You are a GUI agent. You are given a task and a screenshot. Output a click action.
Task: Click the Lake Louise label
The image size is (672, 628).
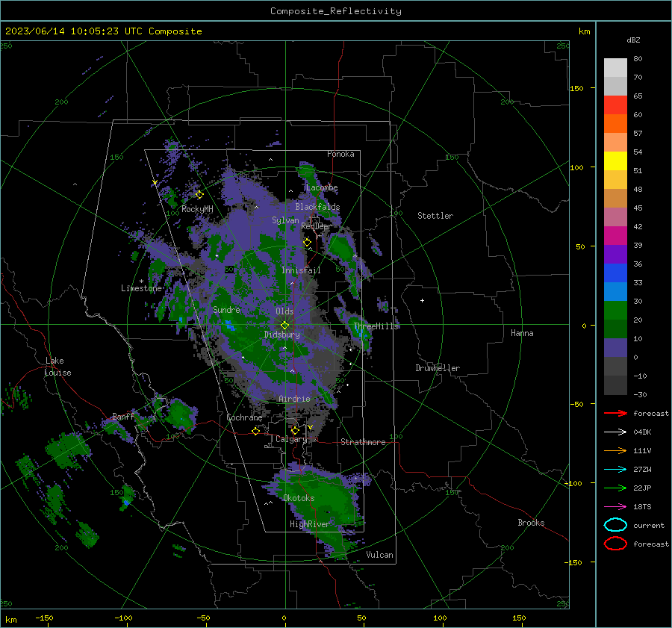coord(57,367)
